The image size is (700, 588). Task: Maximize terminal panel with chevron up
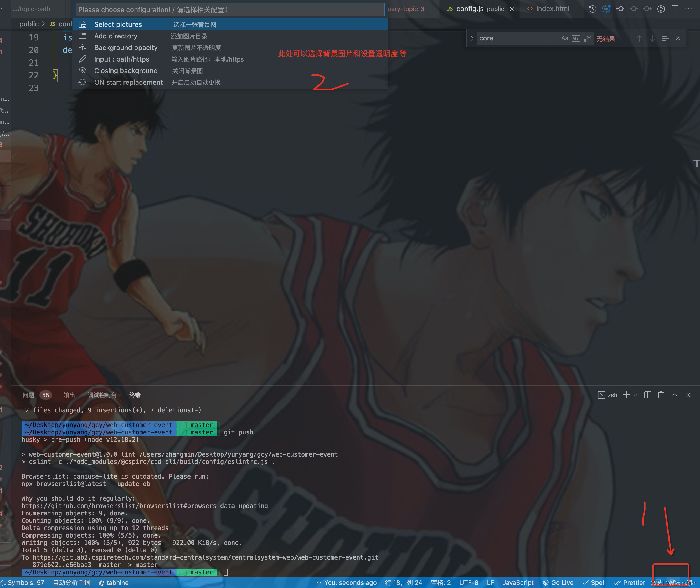pyautogui.click(x=675, y=395)
